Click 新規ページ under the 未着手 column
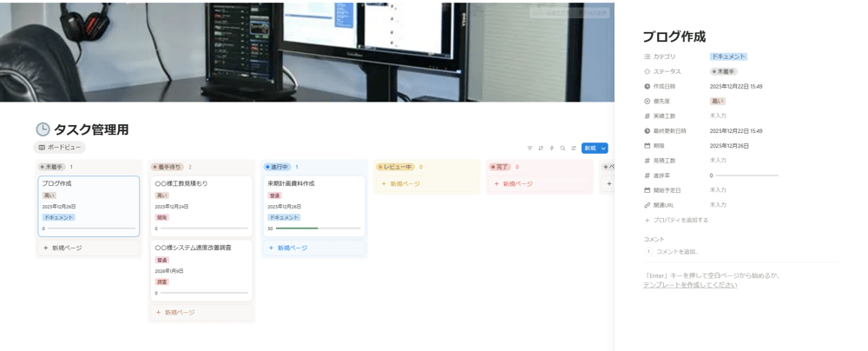The image size is (868, 351). (x=66, y=248)
